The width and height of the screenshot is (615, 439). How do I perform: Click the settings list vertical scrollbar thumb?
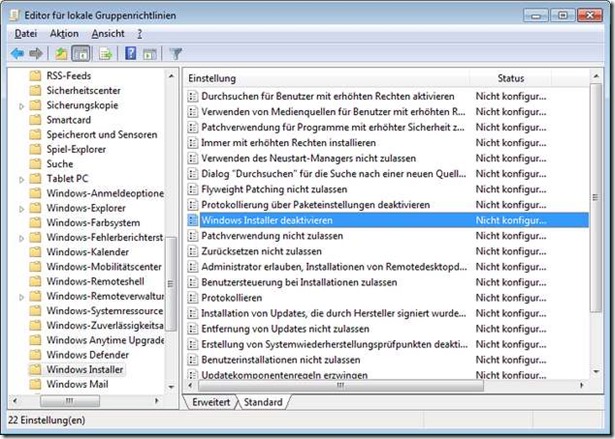tap(595, 197)
